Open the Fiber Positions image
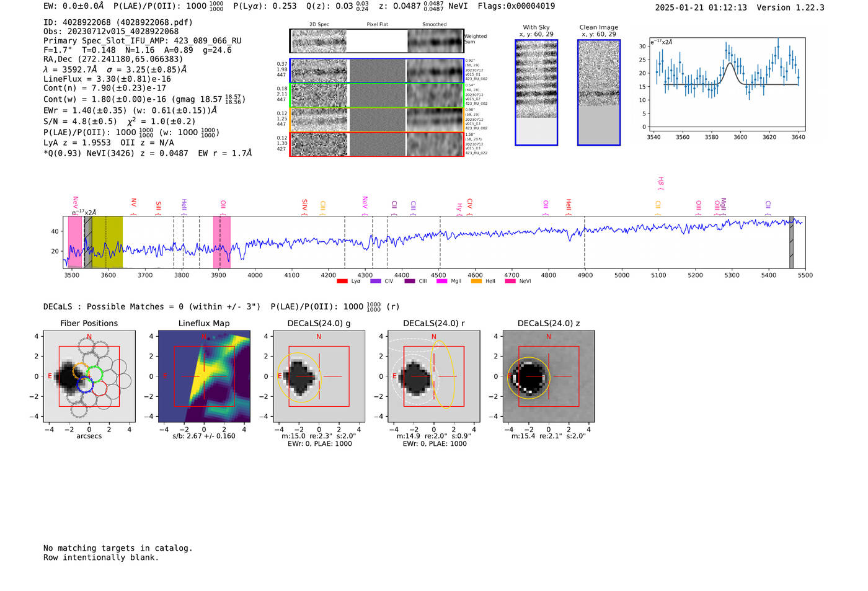The height and width of the screenshot is (591, 868). (x=89, y=376)
